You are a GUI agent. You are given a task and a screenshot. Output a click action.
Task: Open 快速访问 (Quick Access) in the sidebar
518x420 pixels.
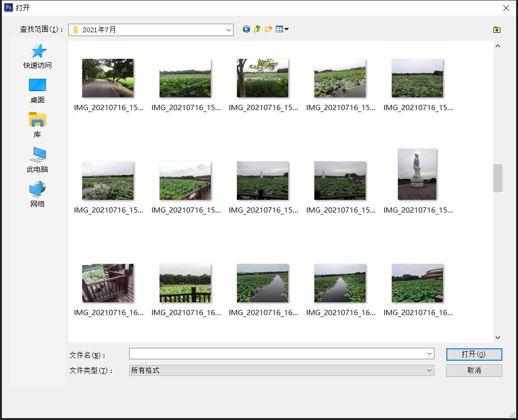[38, 56]
